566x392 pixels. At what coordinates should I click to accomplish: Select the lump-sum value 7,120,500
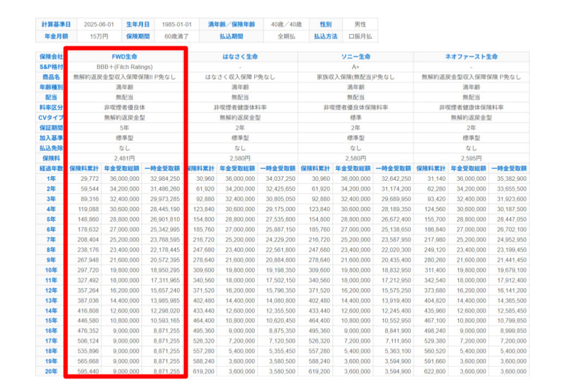(282, 341)
